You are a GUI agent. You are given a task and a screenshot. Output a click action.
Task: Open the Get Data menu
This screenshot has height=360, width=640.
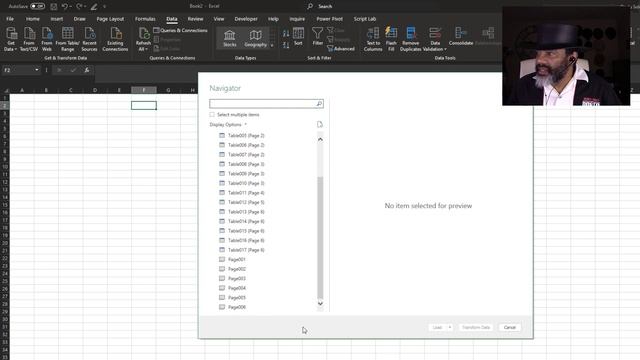coord(11,39)
